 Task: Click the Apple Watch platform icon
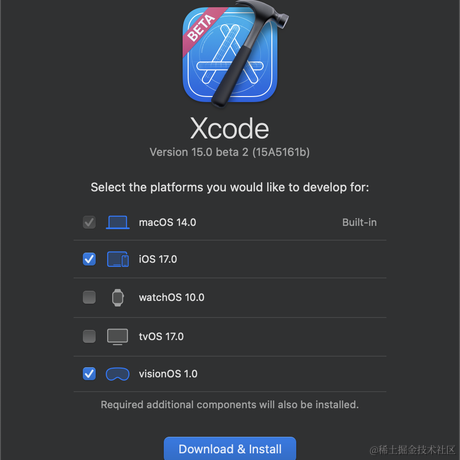pyautogui.click(x=118, y=298)
